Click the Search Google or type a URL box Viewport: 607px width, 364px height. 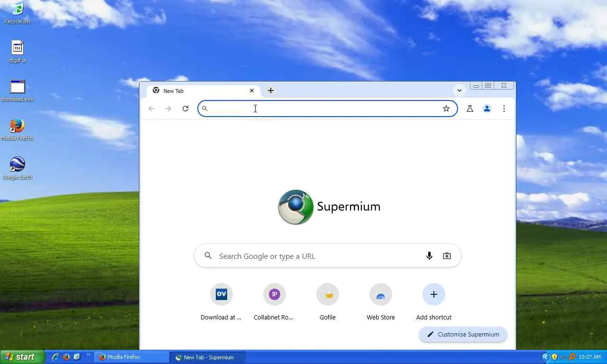(x=328, y=256)
